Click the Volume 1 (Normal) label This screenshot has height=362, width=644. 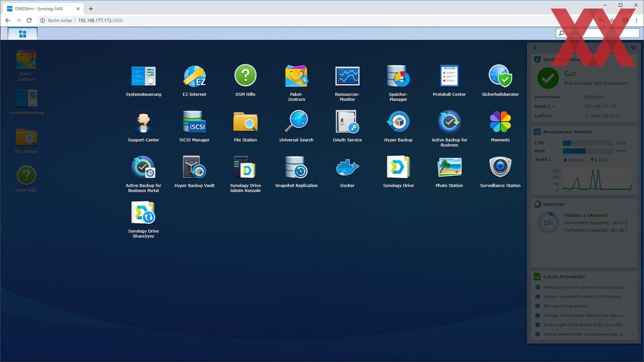[586, 215]
